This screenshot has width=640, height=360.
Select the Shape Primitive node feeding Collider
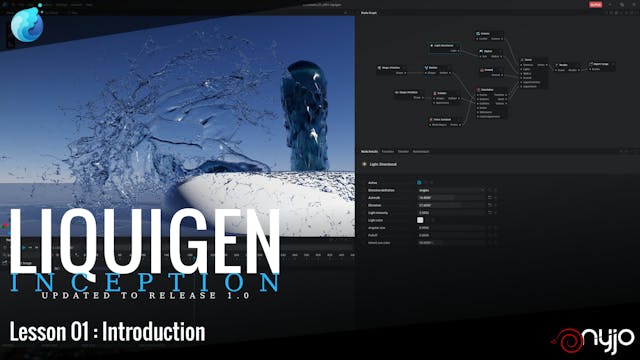[x=409, y=95]
